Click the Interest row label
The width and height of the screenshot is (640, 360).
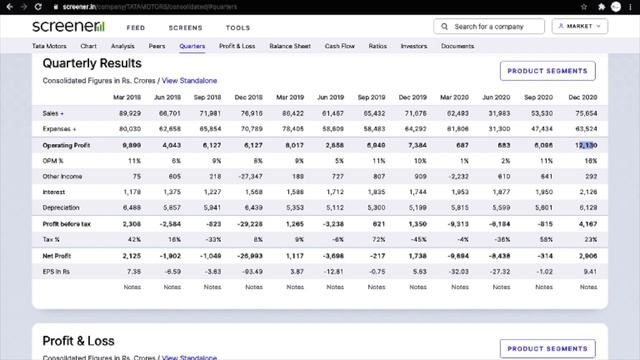53,192
